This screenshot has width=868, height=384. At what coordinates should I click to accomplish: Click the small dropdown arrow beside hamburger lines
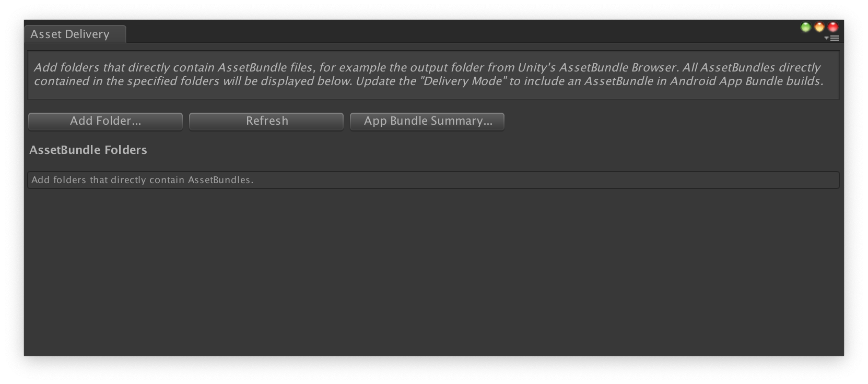click(827, 38)
